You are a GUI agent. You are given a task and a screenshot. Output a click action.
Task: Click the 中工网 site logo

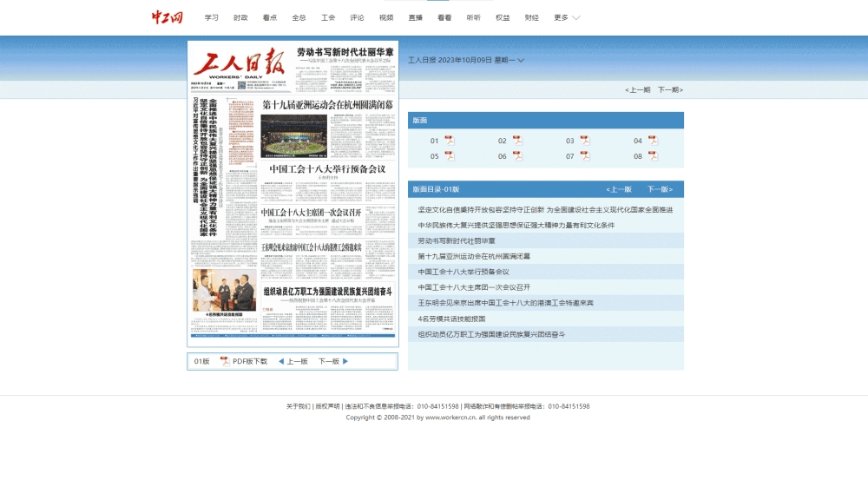pyautogui.click(x=168, y=17)
